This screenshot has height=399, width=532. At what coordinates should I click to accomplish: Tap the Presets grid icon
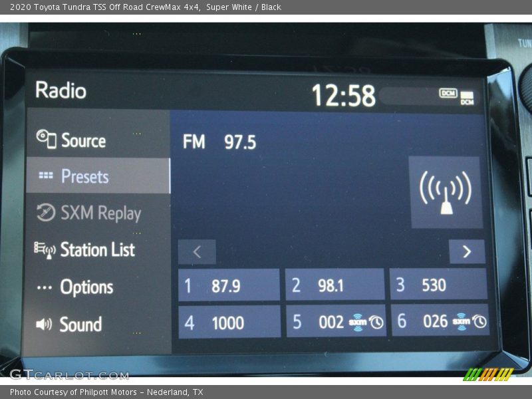point(45,176)
